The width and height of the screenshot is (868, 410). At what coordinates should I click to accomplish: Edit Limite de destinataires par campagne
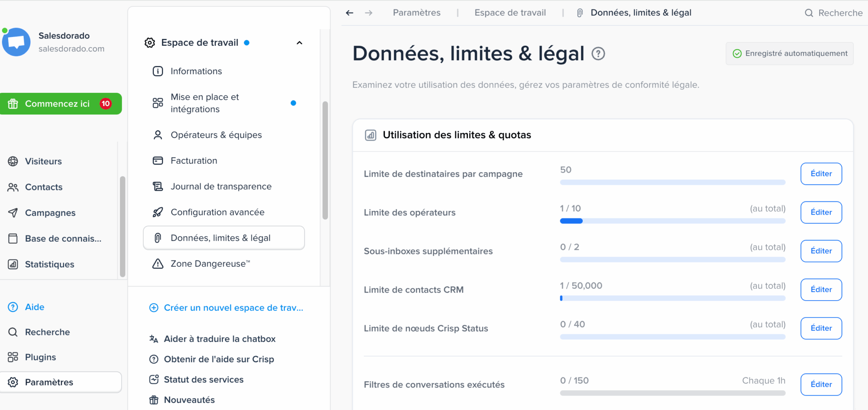click(821, 174)
